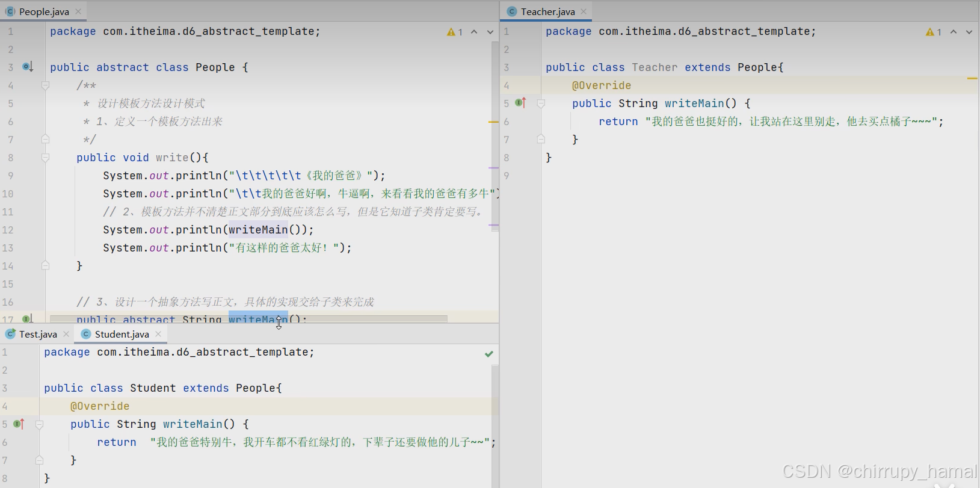980x488 pixels.
Task: Go to next highlighted problem in Teacher.java
Action: click(x=969, y=32)
